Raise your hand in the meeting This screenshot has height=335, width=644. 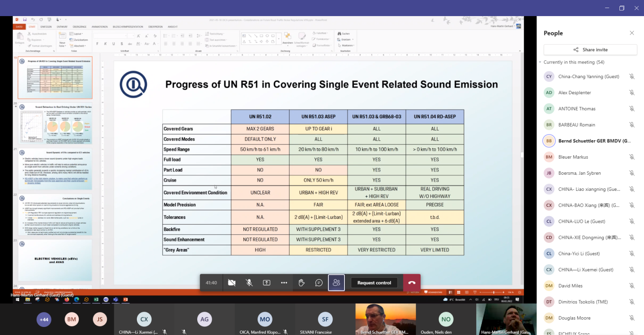301,283
